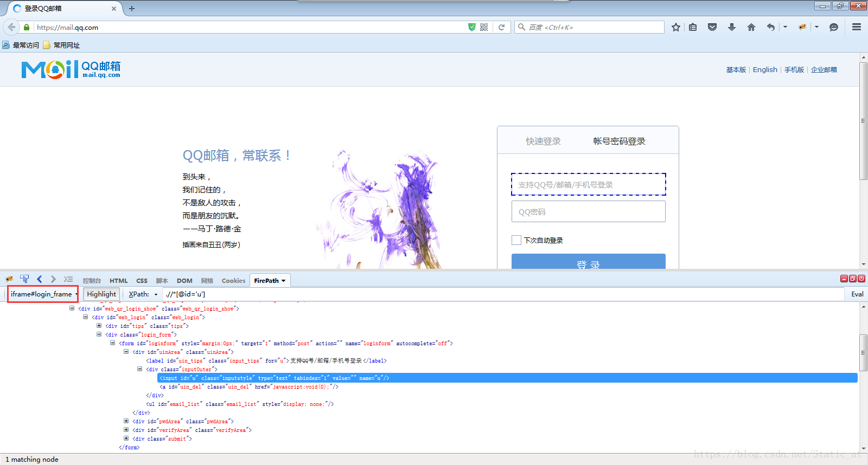Activate the Firebug element inspector tool
This screenshot has height=465, width=868.
[24, 279]
